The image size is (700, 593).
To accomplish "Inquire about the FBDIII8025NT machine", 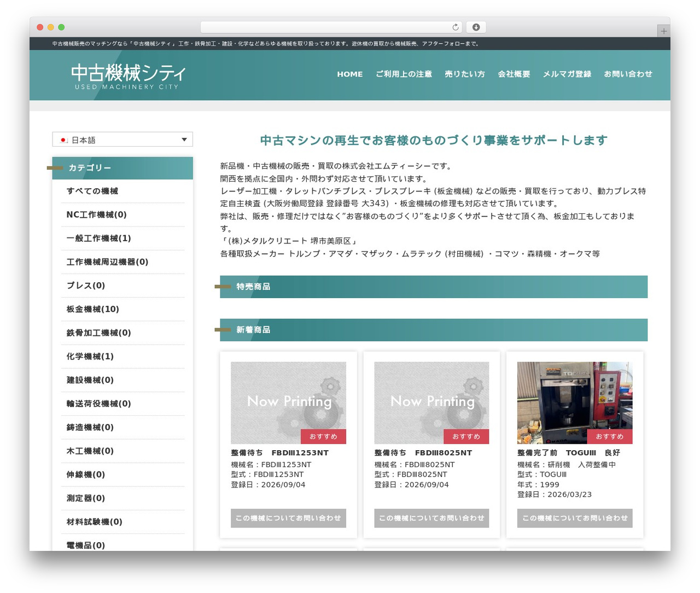I will 431,518.
